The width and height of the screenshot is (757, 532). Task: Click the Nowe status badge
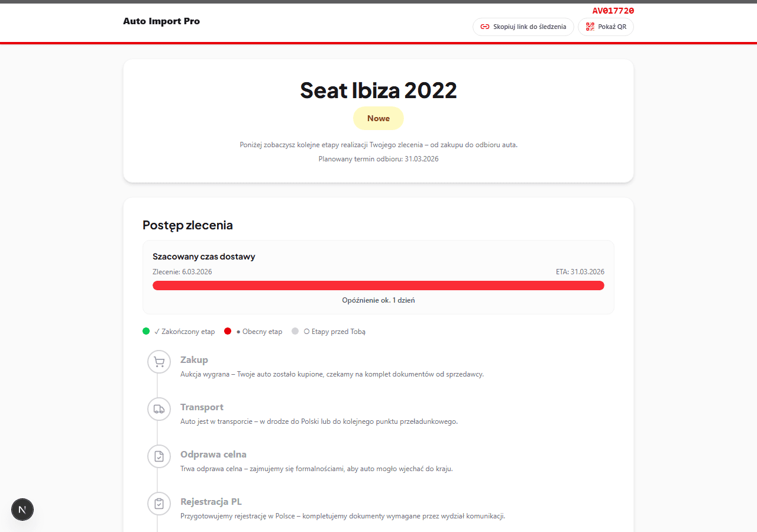pyautogui.click(x=378, y=118)
